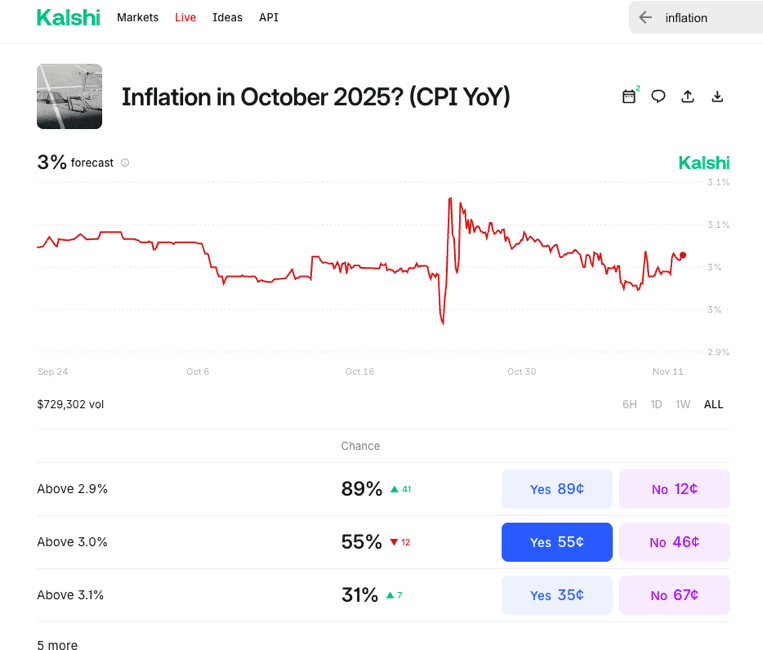This screenshot has height=650, width=763.
Task: Select the 1W time range
Action: click(683, 404)
